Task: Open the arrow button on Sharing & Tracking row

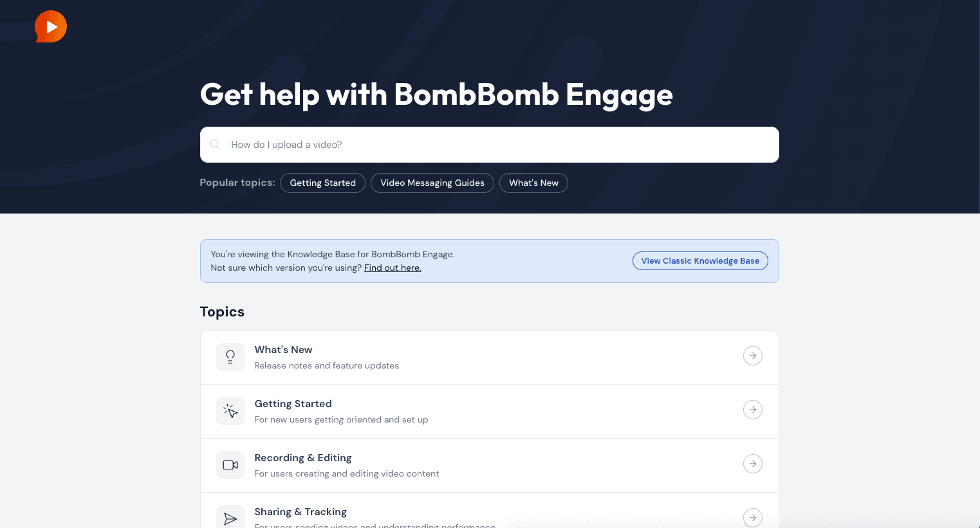Action: click(753, 518)
